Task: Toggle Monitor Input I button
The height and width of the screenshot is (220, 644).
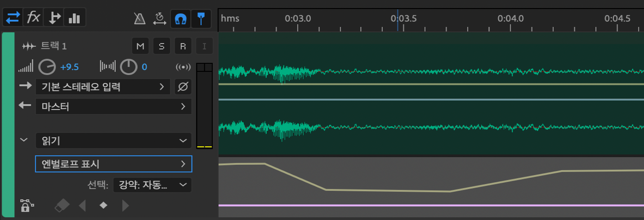Action: 205,46
